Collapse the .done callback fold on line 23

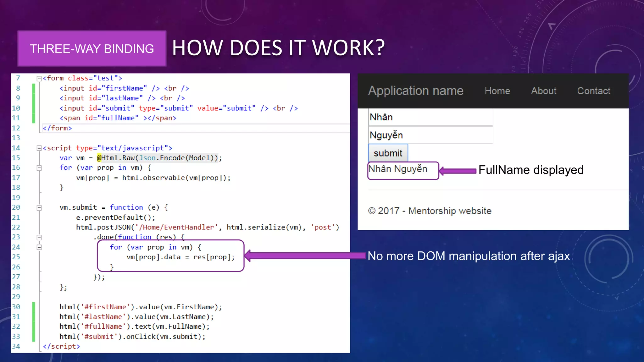click(39, 238)
